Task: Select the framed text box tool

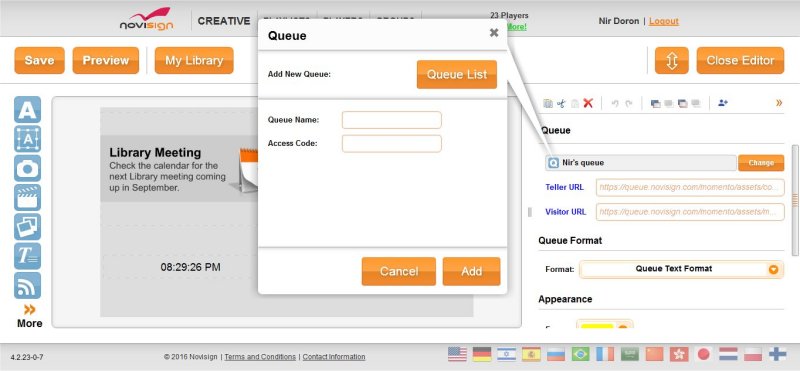Action: point(28,139)
